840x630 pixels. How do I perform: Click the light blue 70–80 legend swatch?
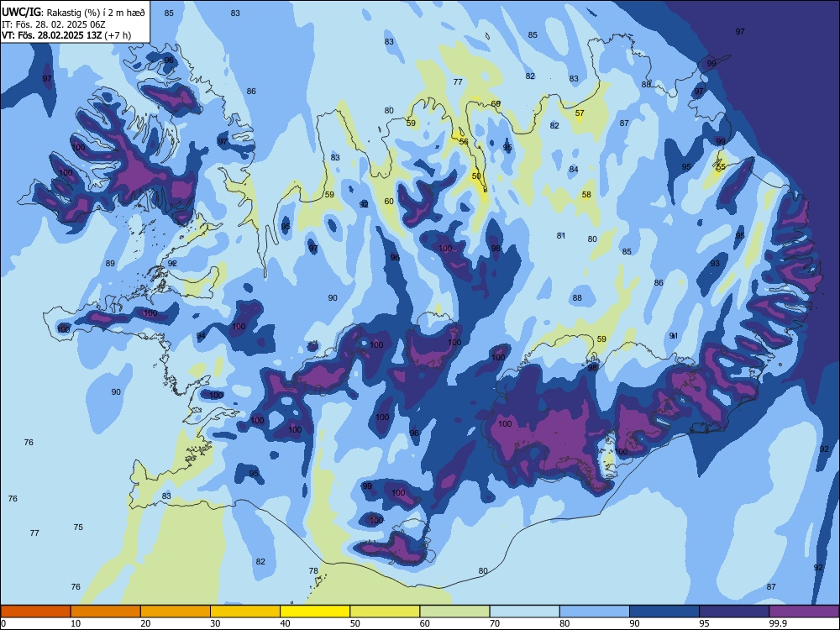[x=525, y=612]
